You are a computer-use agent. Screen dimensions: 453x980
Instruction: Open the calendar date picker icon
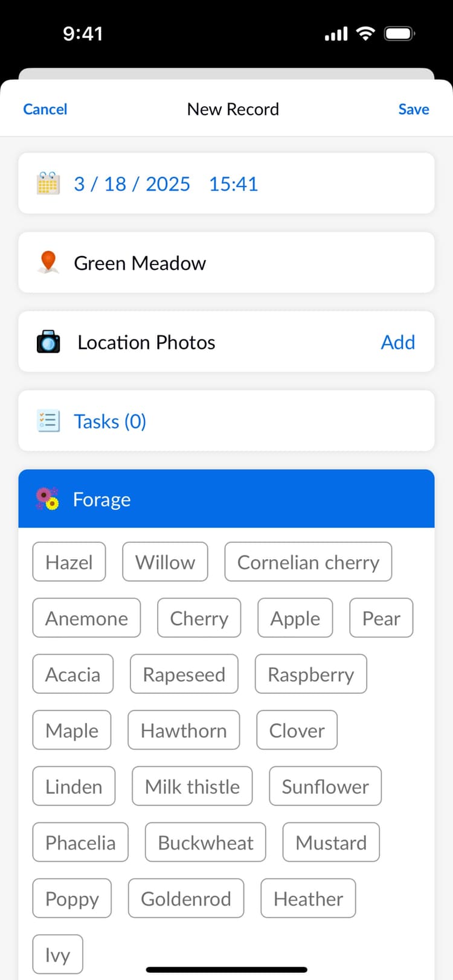coord(48,184)
